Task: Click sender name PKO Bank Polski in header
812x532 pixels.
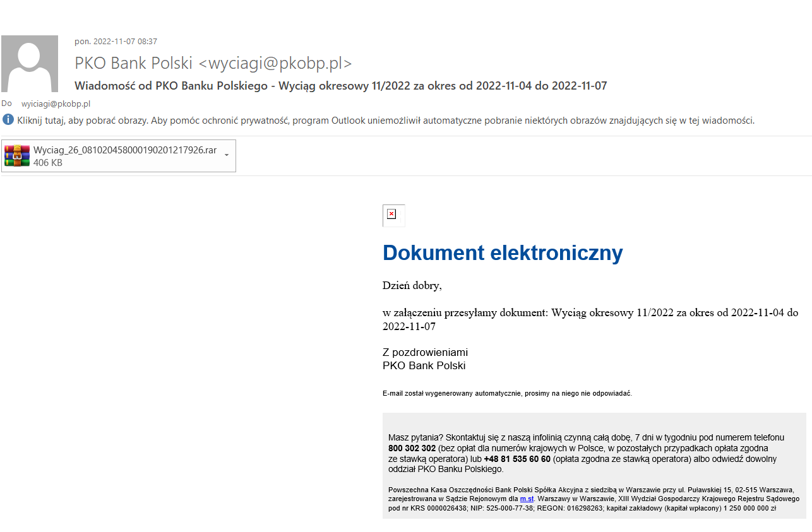Action: coord(133,63)
